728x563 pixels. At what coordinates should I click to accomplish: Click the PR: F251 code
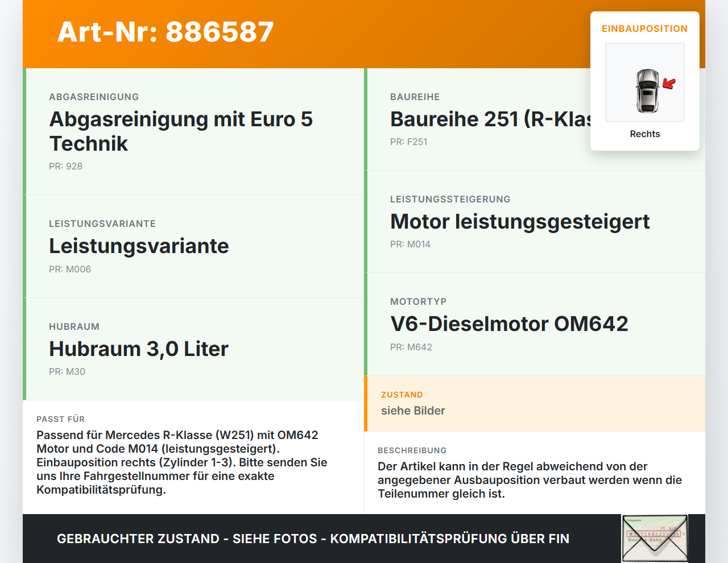(x=409, y=142)
